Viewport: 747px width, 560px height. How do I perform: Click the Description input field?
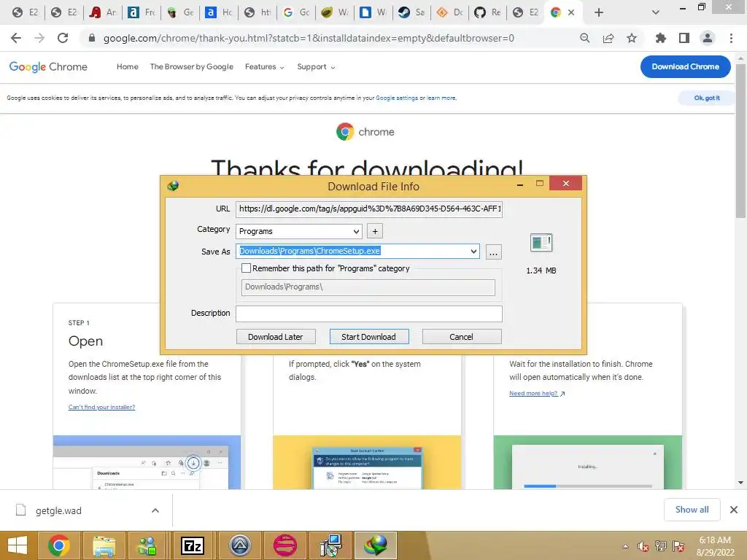[x=368, y=314]
